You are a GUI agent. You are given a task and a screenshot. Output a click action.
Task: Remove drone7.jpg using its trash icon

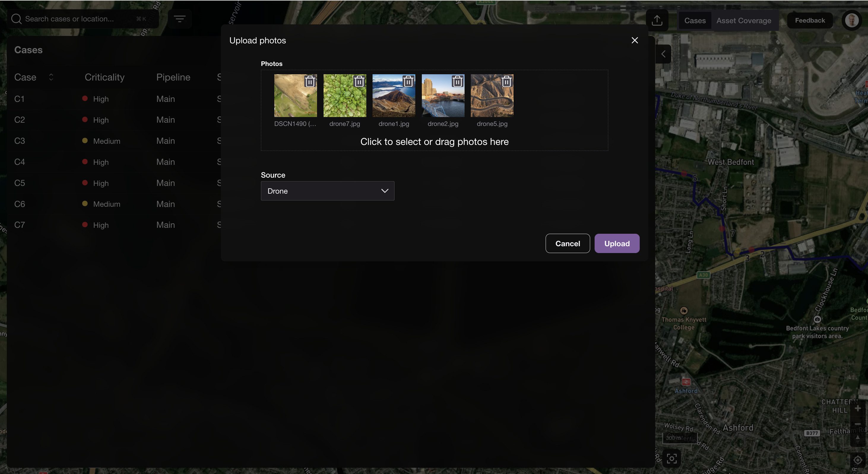click(x=359, y=81)
